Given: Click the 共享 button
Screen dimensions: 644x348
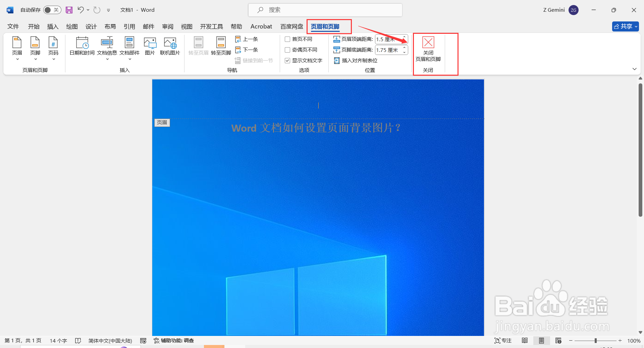Looking at the screenshot, I should click(625, 26).
